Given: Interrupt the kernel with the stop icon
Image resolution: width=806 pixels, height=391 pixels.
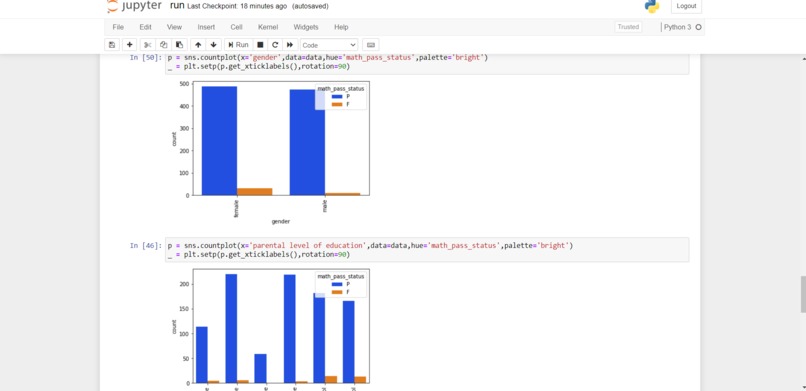Looking at the screenshot, I should (260, 45).
